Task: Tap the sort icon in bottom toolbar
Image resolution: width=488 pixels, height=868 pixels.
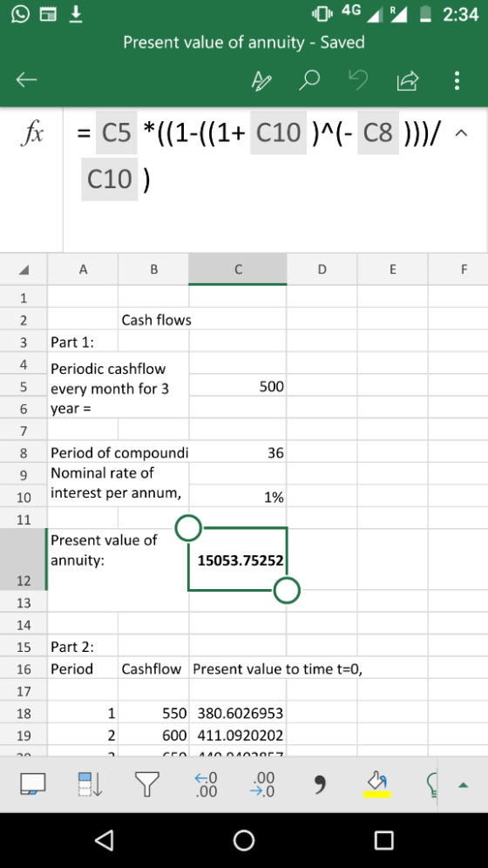Action: 91,784
